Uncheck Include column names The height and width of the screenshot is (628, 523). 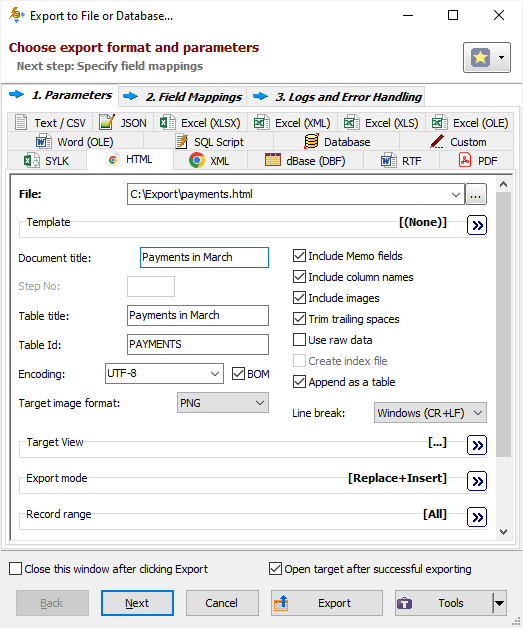[x=299, y=276]
